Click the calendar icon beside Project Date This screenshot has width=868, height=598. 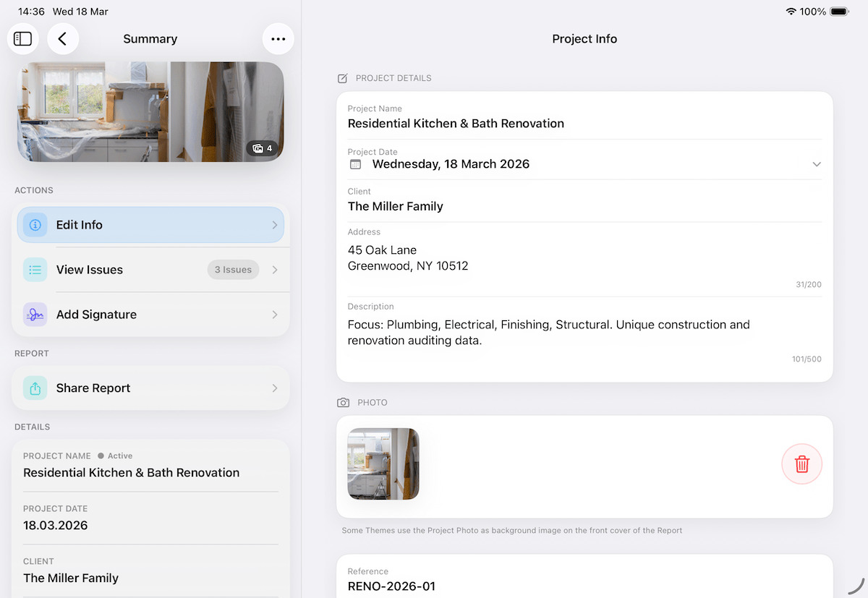[x=355, y=164]
